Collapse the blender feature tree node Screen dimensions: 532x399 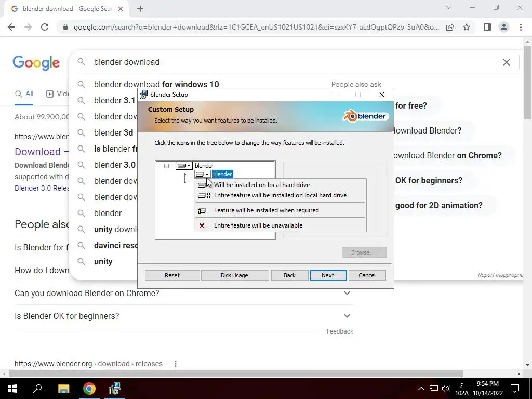tap(166, 166)
